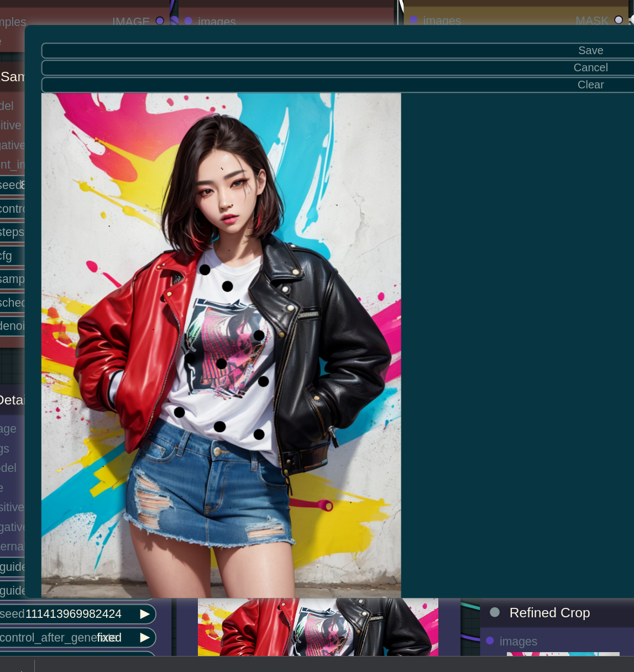Click the cfg widget on the sampler node
The height and width of the screenshot is (672, 634).
tap(12, 256)
